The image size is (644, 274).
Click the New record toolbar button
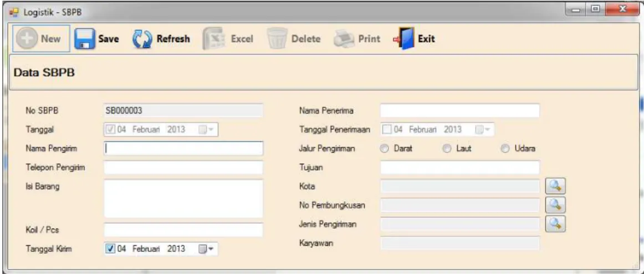point(41,39)
